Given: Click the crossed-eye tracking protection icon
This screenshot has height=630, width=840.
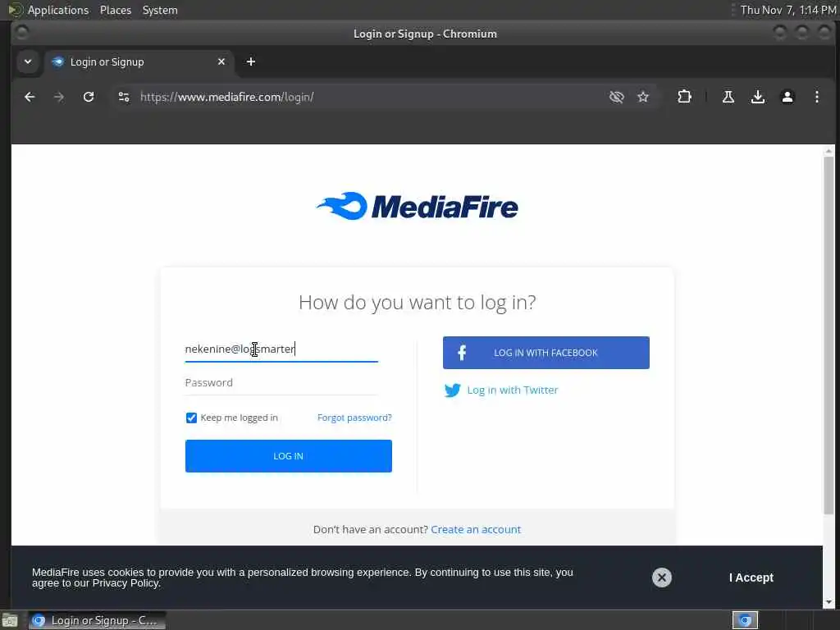Looking at the screenshot, I should (617, 97).
